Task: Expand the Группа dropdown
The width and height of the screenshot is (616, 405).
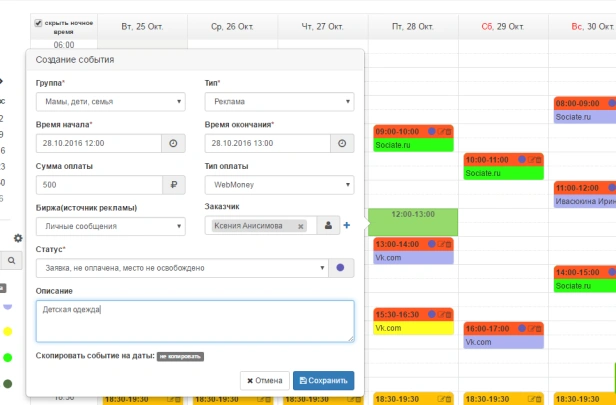Action: tap(110, 102)
